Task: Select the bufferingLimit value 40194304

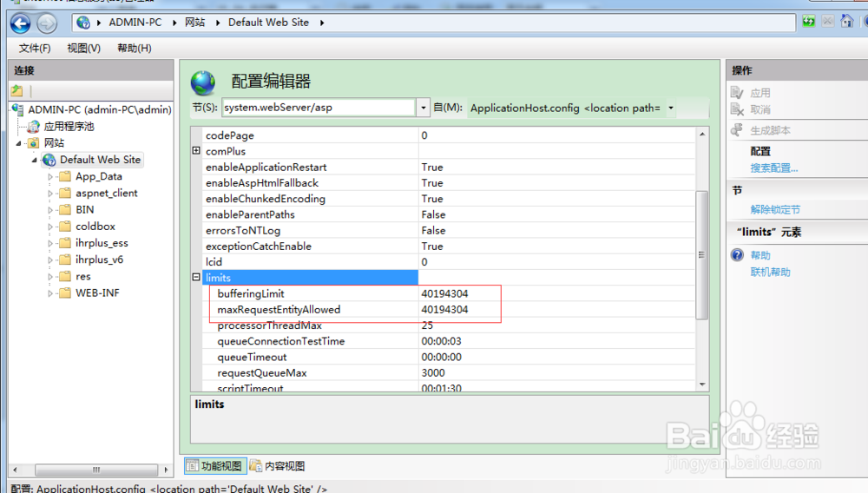Action: [444, 294]
